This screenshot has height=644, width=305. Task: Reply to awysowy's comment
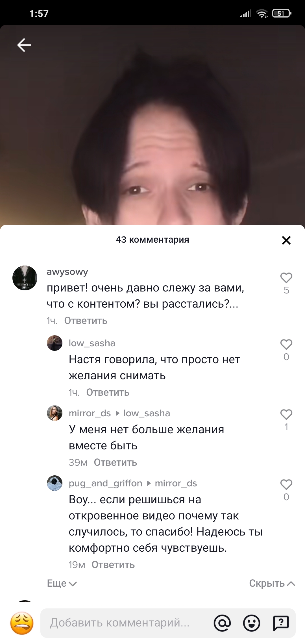tap(86, 321)
